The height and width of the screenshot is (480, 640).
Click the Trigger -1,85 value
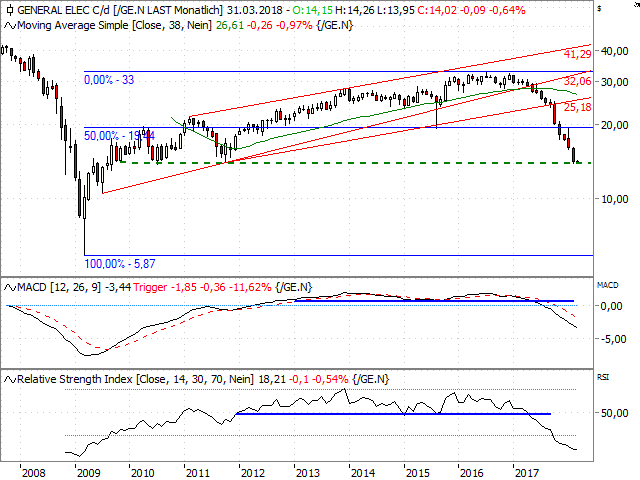click(x=165, y=288)
